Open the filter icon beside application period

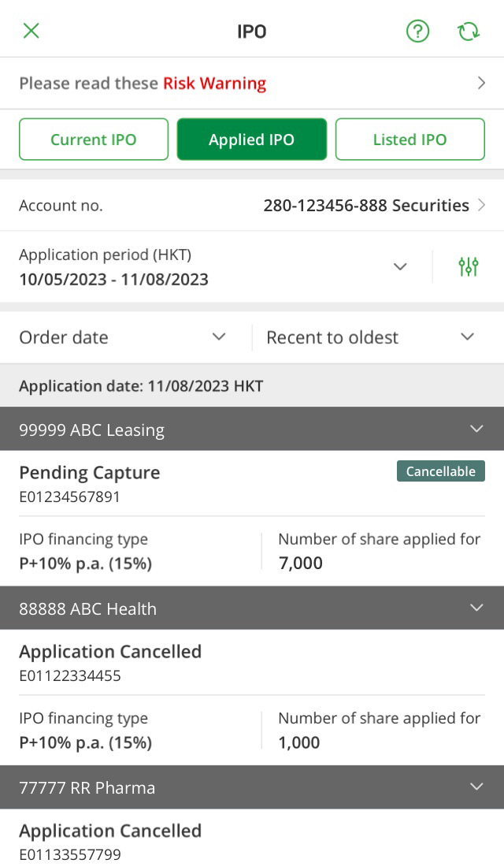[x=469, y=266]
